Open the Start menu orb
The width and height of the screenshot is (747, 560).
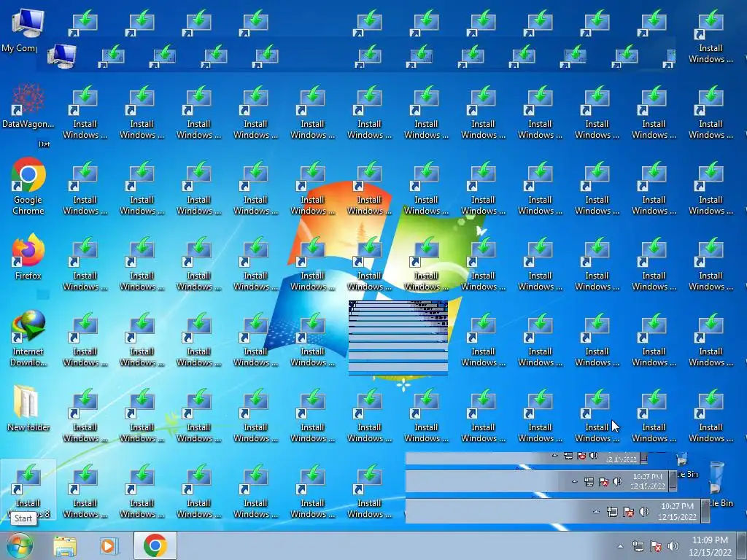point(20,545)
